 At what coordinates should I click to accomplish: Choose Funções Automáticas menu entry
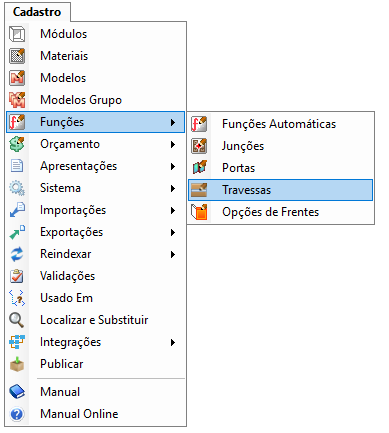tap(280, 124)
